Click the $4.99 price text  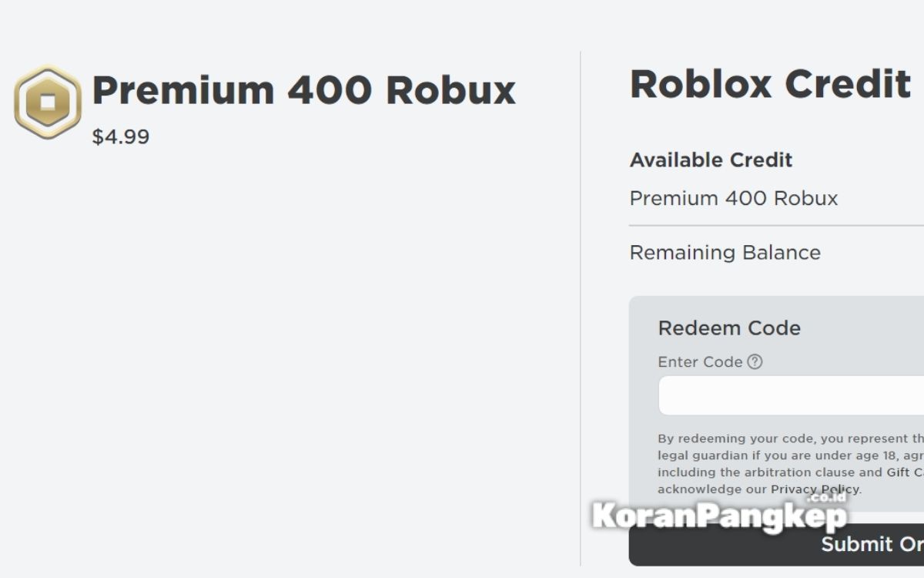[121, 137]
